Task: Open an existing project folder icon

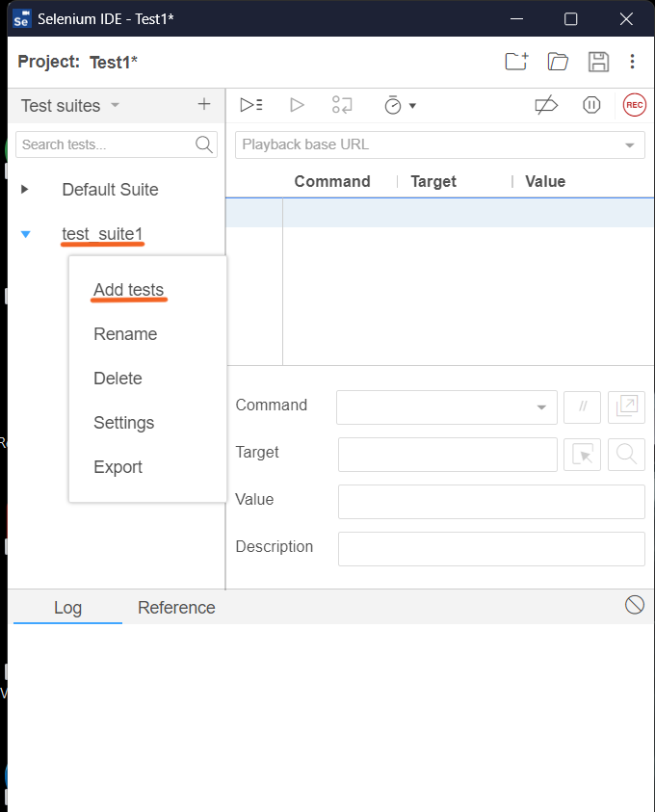Action: click(558, 62)
